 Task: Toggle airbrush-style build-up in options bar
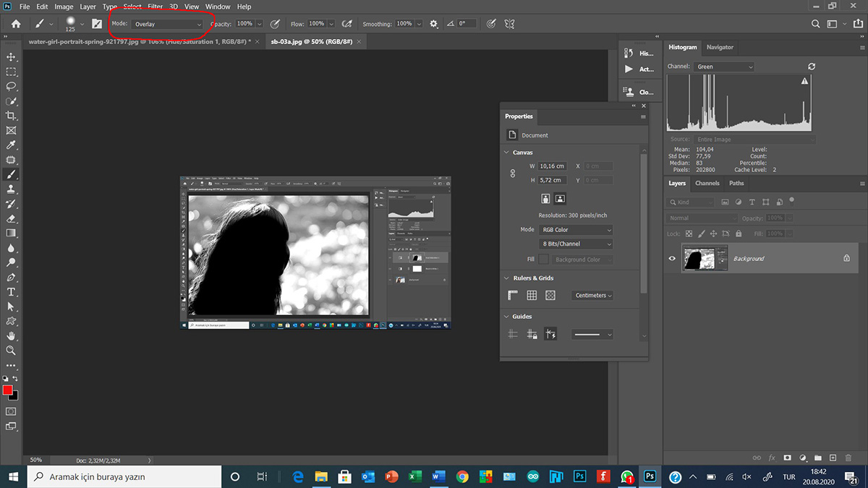coord(347,24)
